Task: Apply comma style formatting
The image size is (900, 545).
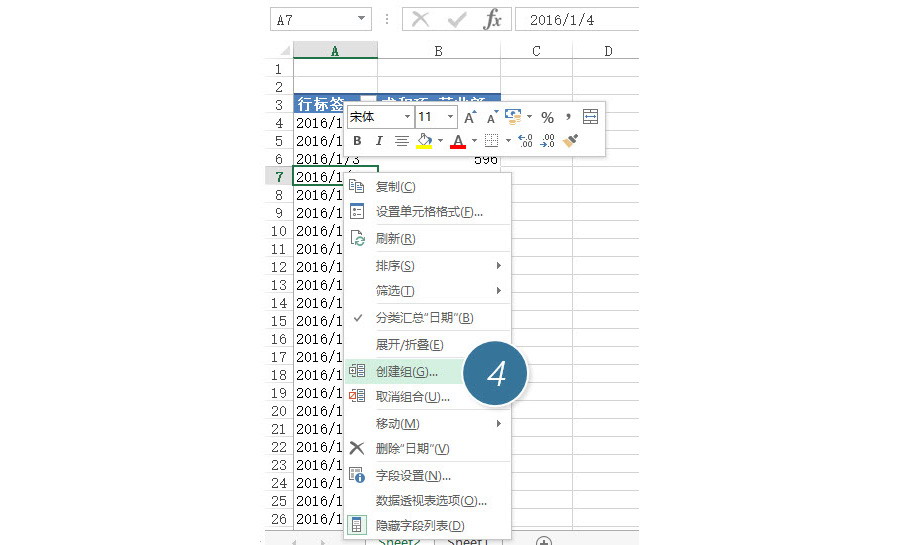Action: point(568,117)
